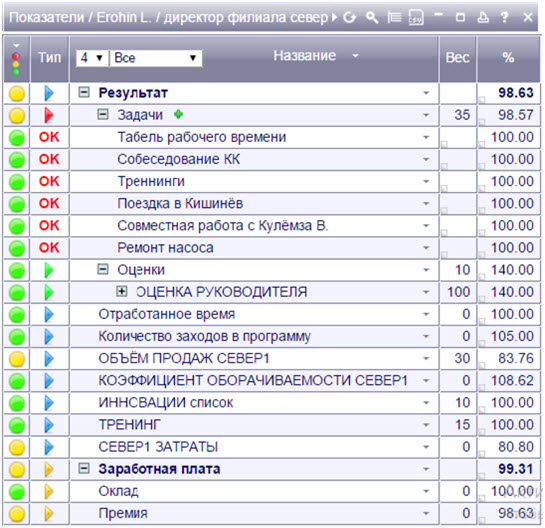Screen dimensions: 545x528
Task: Open the Название column header menu
Action: coord(355,56)
